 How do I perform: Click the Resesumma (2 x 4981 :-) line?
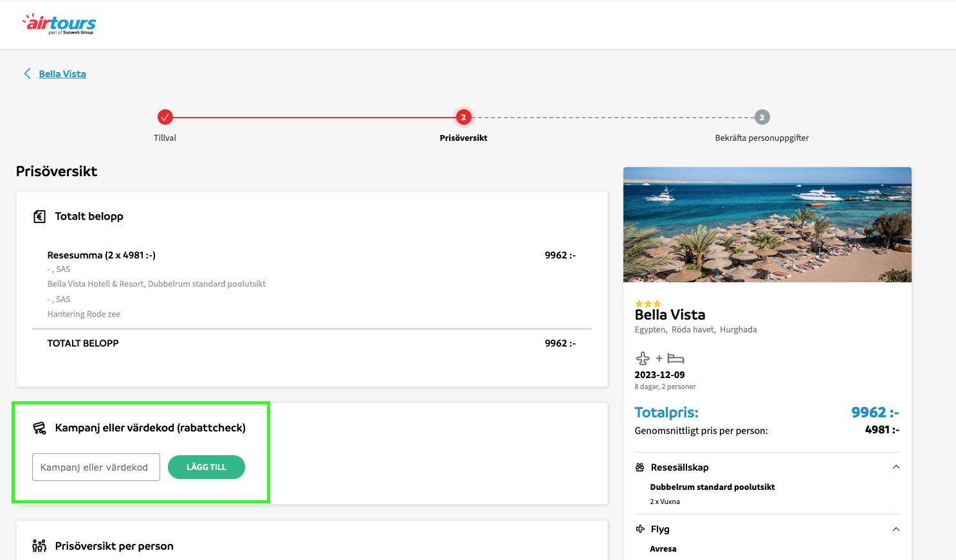point(102,255)
